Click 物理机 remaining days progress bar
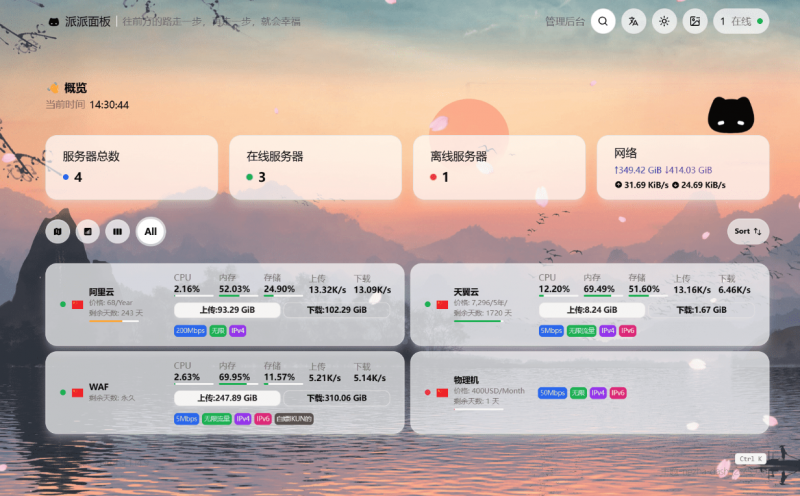800x496 pixels. pyautogui.click(x=478, y=408)
